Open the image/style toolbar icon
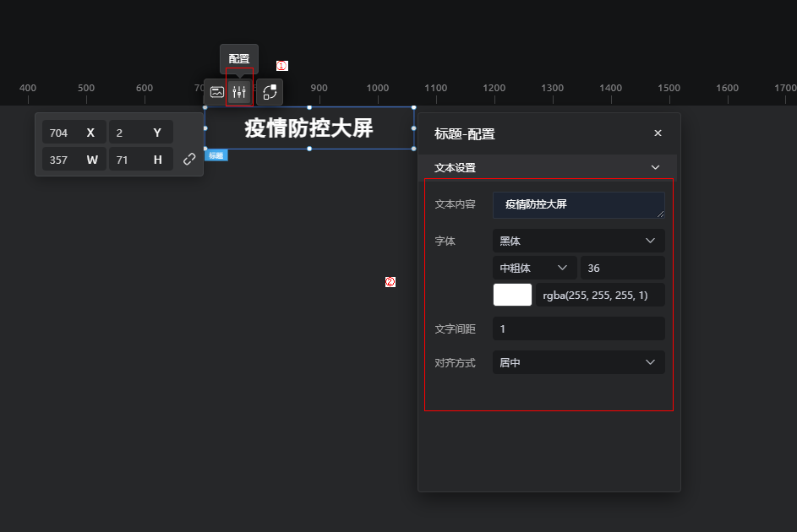Viewport: 797px width, 532px height. 217,92
